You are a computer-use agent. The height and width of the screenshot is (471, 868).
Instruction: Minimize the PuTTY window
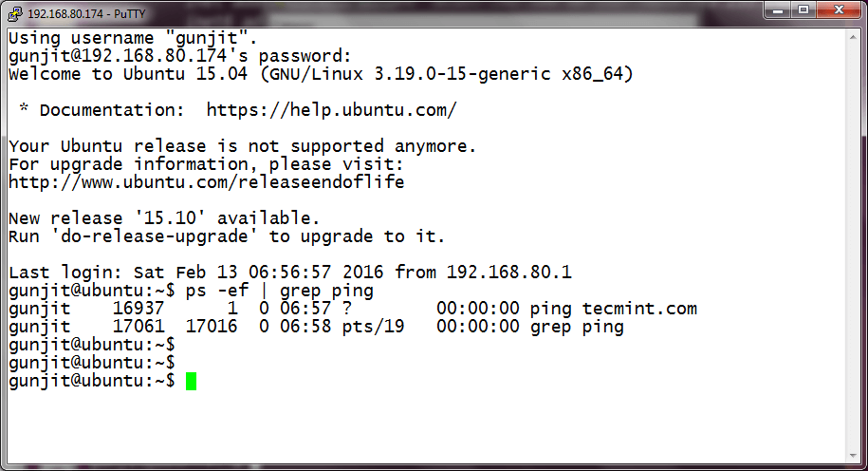point(776,10)
